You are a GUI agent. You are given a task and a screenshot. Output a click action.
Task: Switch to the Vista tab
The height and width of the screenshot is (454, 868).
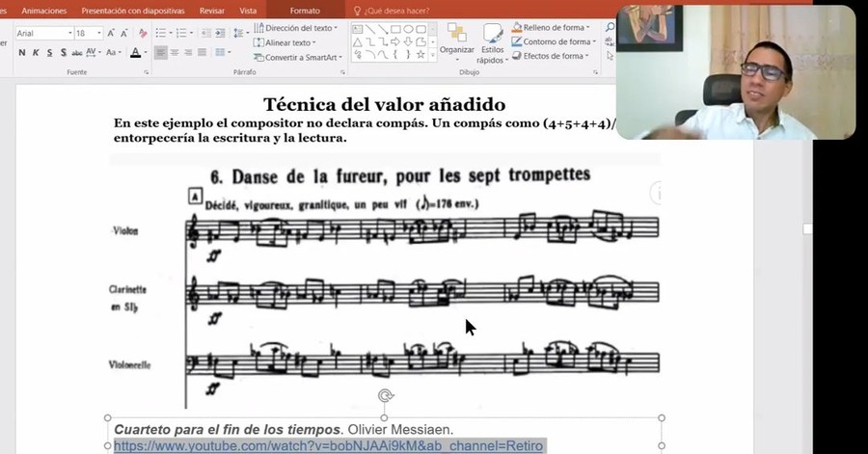tap(248, 11)
